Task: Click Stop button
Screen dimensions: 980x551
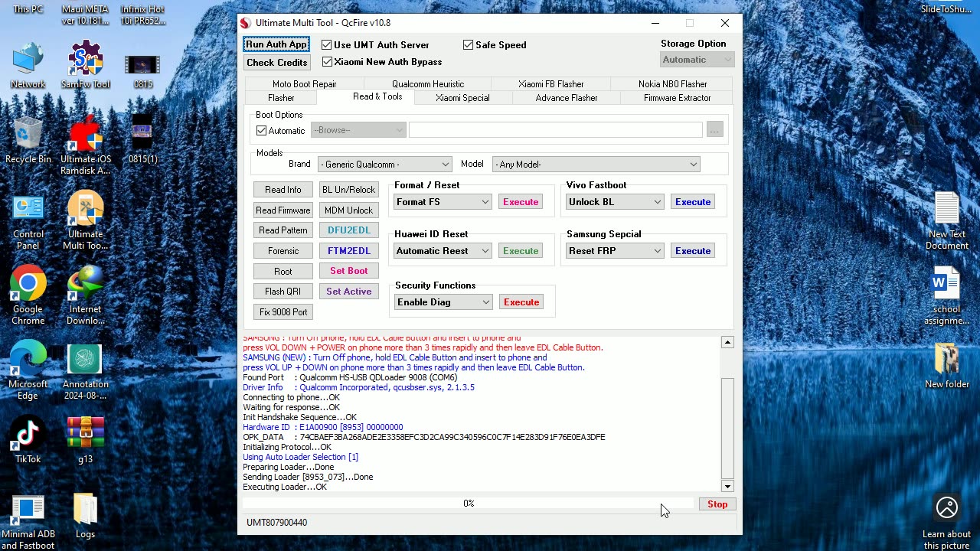Action: point(717,504)
